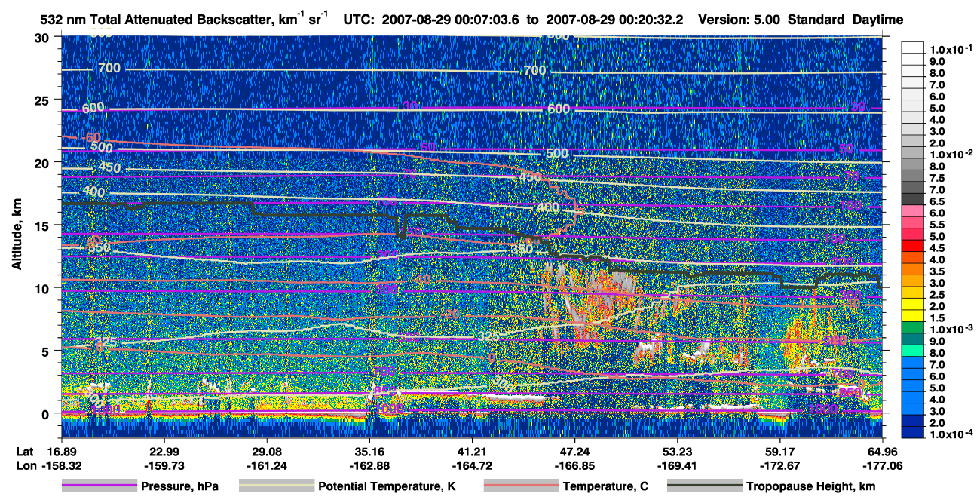
Task: Click latitude value 22.99
Action: (164, 451)
